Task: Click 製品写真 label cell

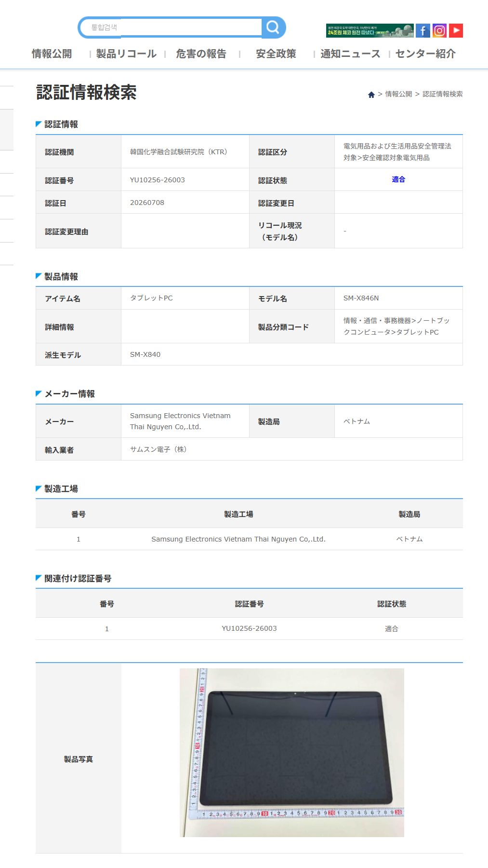Action: tap(79, 759)
